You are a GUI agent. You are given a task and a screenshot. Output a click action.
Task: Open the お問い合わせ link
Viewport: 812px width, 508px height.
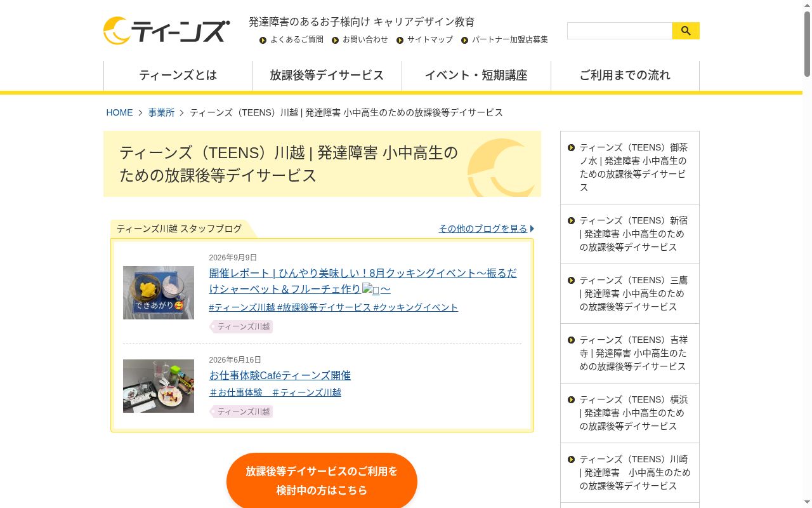365,39
